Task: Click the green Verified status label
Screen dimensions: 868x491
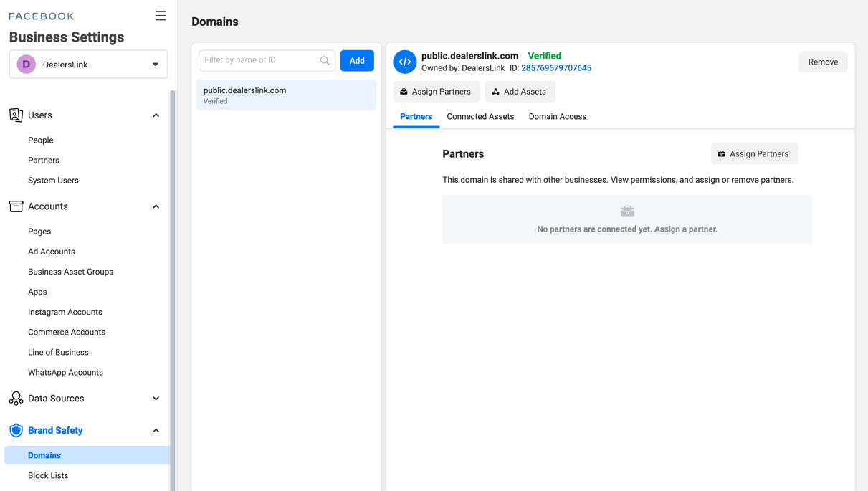Action: coord(545,56)
